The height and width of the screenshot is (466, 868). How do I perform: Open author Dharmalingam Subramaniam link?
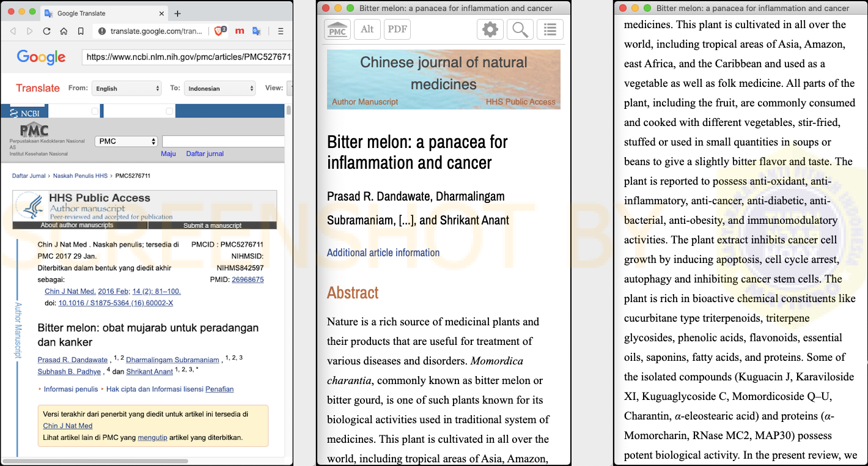[x=172, y=360]
